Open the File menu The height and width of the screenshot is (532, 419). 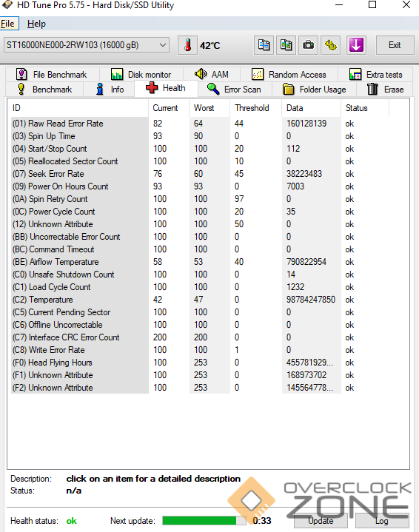(x=8, y=24)
